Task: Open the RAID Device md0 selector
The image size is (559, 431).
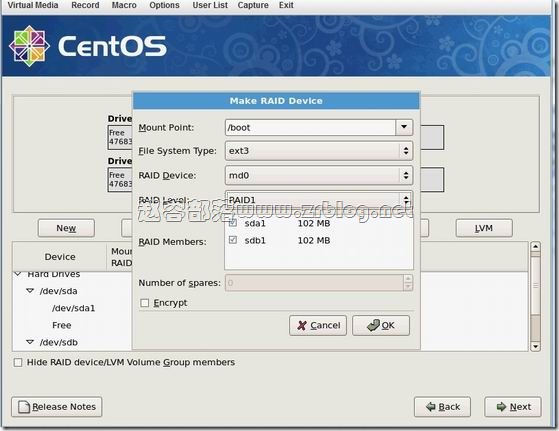Action: 319,175
